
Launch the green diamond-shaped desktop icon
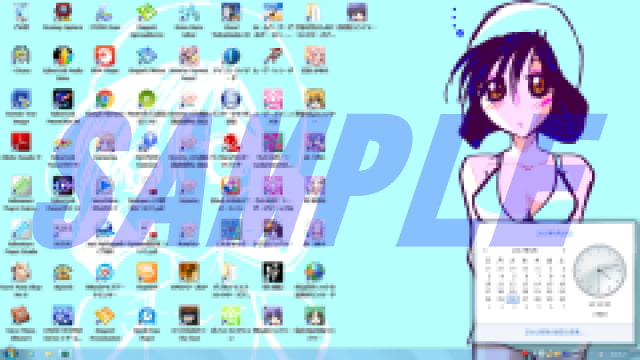pos(147,12)
